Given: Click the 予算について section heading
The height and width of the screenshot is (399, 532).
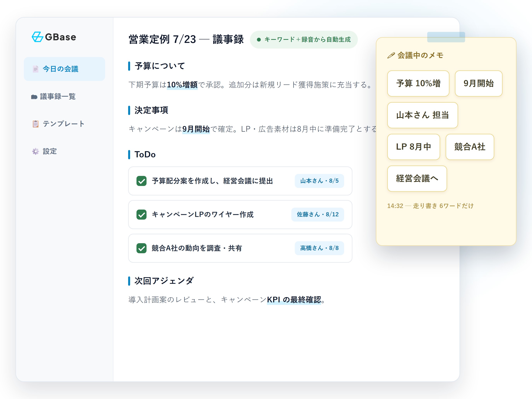Looking at the screenshot, I should (160, 66).
